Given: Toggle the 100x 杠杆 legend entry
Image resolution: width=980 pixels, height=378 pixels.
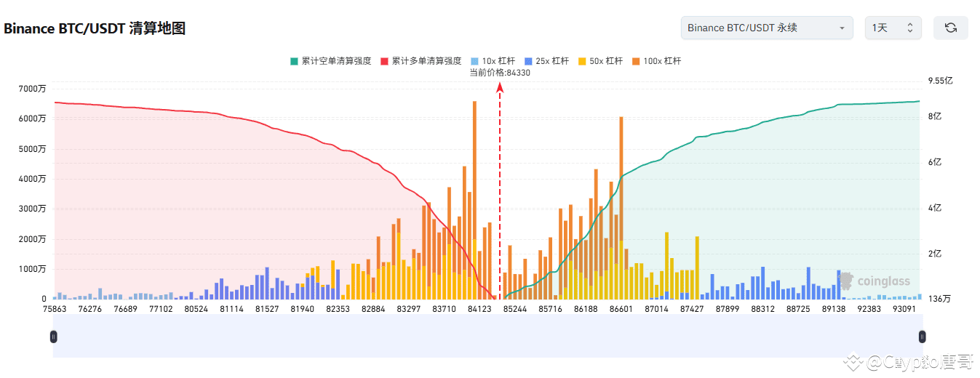Looking at the screenshot, I should click(x=656, y=61).
